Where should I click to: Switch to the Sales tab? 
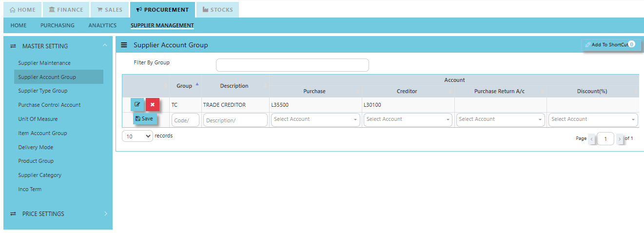[110, 10]
